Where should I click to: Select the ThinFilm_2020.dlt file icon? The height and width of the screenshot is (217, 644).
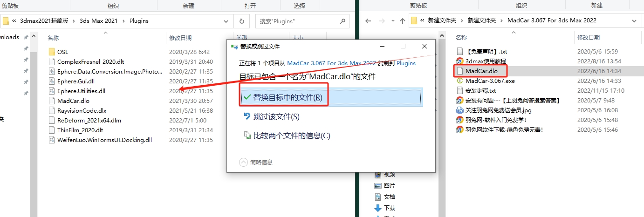tap(52, 130)
